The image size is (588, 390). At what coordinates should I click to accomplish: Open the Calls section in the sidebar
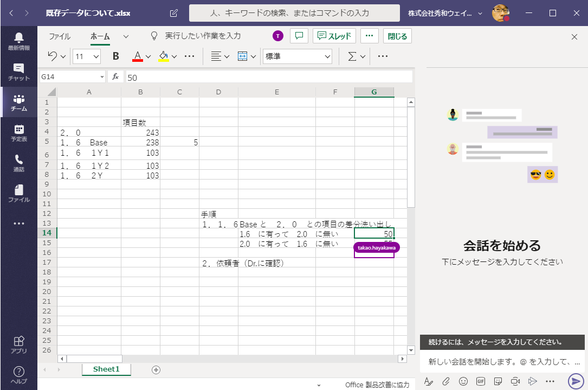[x=18, y=162]
